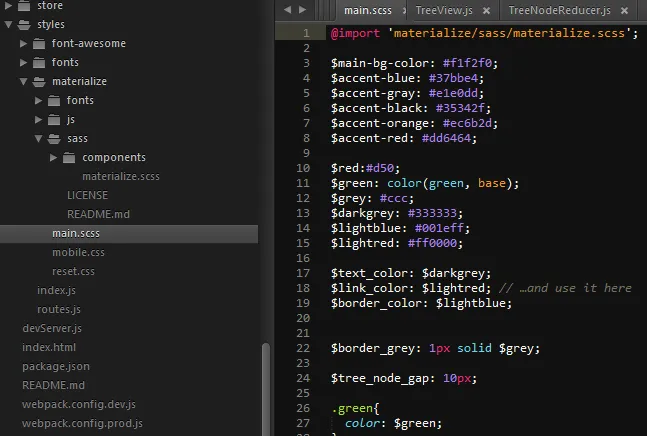Click the styles folder icon

tap(24, 25)
